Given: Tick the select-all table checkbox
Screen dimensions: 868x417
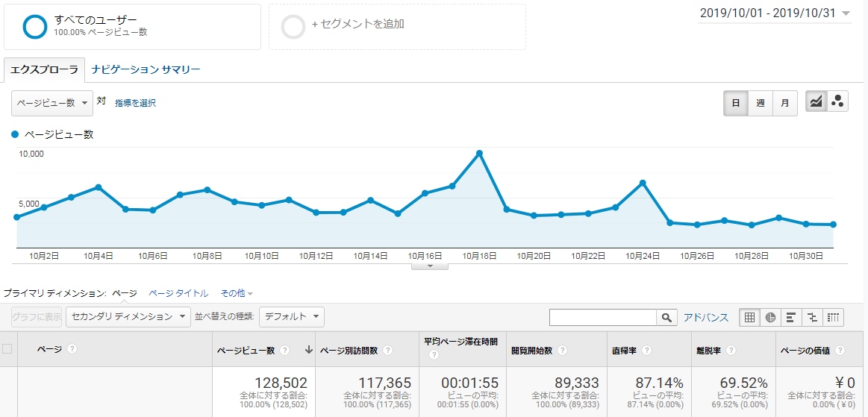Looking at the screenshot, I should [x=7, y=348].
